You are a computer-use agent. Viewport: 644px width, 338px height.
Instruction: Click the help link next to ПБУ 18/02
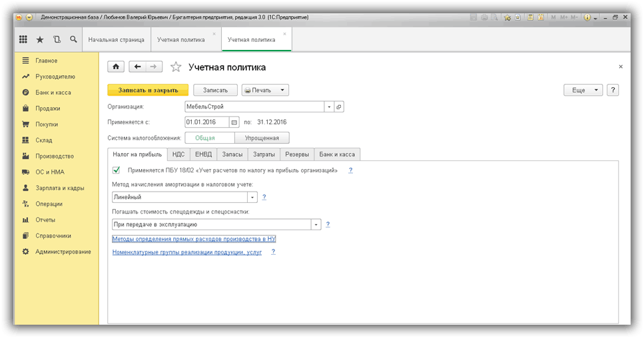(x=350, y=170)
